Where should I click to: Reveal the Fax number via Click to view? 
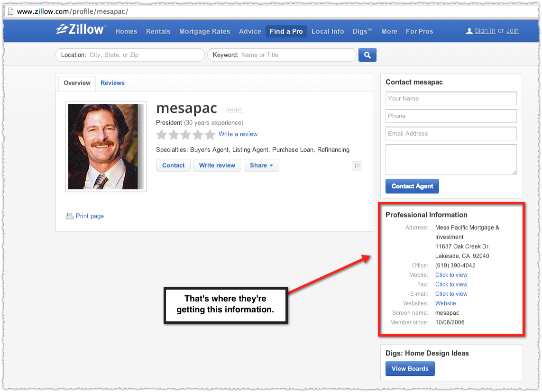click(451, 284)
